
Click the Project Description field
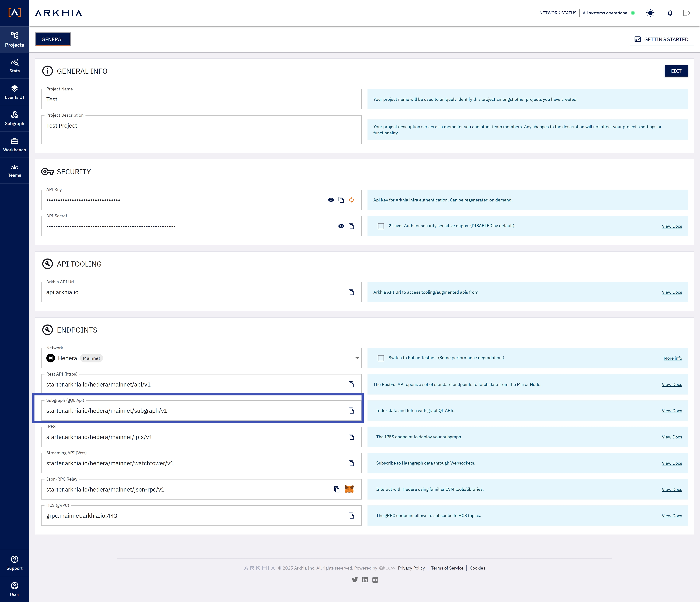(x=201, y=129)
